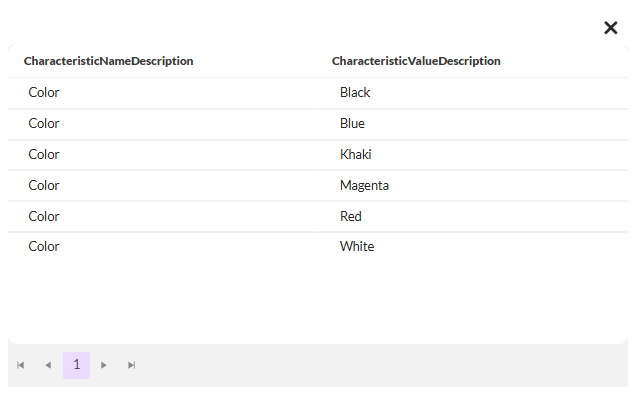Close the characteristics dialog
This screenshot has width=643, height=403.
[611, 28]
